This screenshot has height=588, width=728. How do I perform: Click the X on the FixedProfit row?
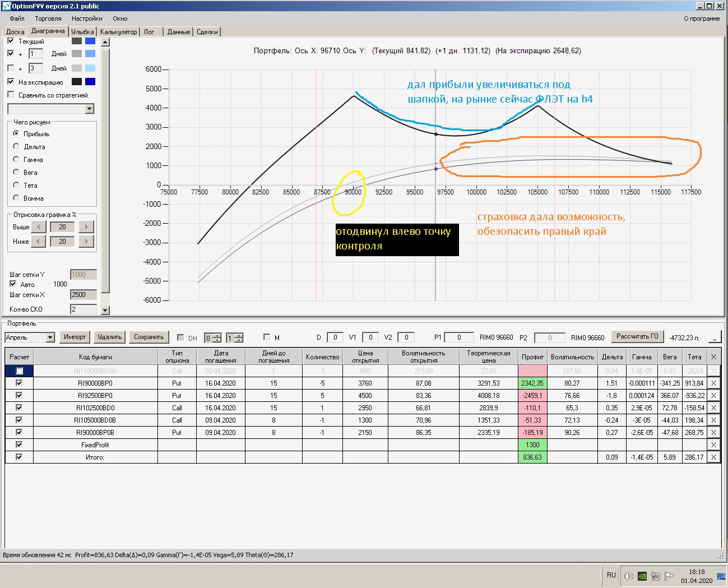coord(713,445)
